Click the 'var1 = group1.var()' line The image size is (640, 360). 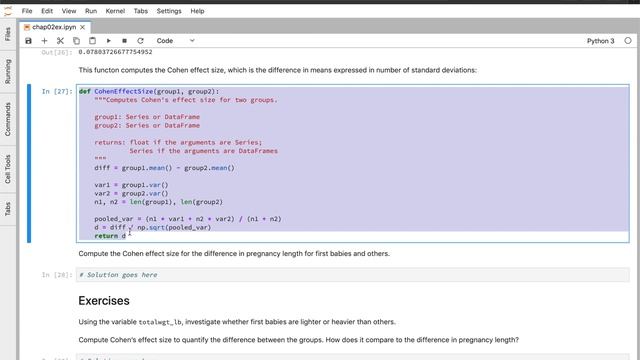[131, 185]
